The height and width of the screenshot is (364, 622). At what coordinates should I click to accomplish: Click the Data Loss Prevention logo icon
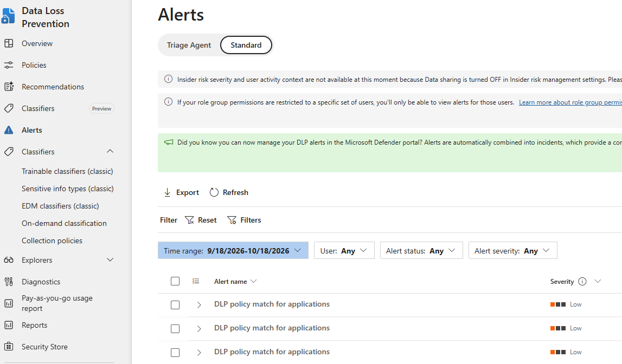(x=8, y=17)
